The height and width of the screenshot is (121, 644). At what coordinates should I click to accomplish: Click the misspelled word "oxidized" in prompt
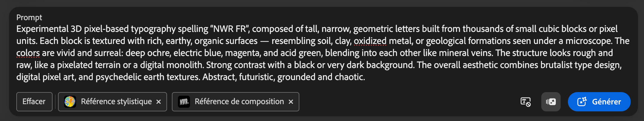(x=370, y=41)
